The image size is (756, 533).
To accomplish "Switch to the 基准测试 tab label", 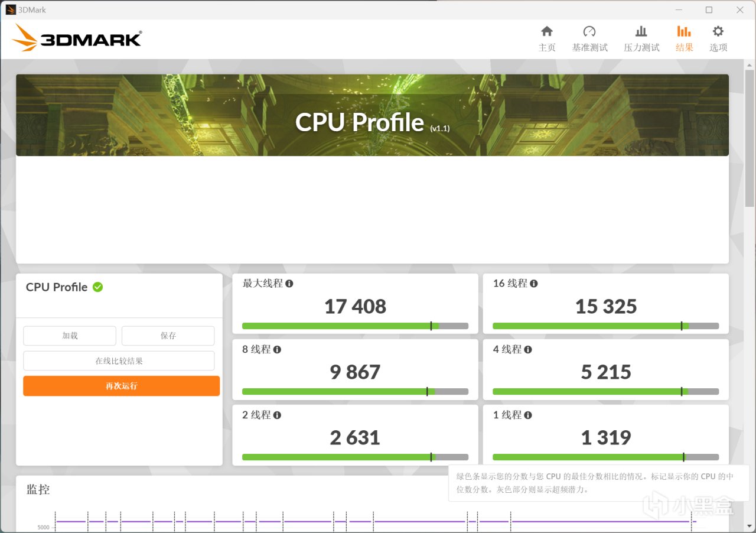I will tap(589, 47).
